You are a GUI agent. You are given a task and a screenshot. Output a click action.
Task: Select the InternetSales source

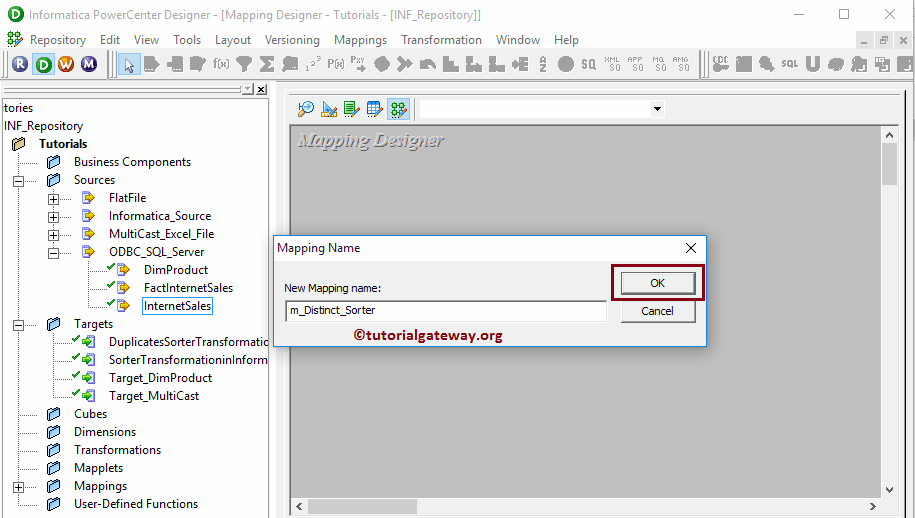177,306
